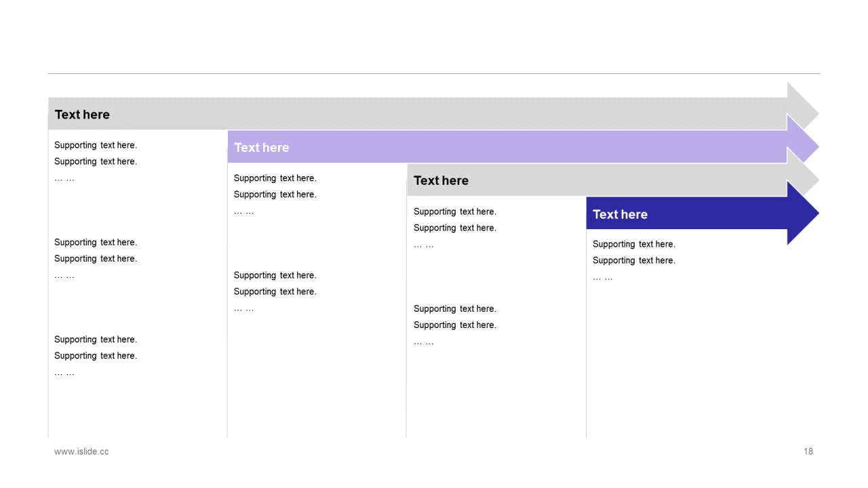The image size is (868, 488).
Task: Click www.islide.cc footer link
Action: (x=81, y=451)
